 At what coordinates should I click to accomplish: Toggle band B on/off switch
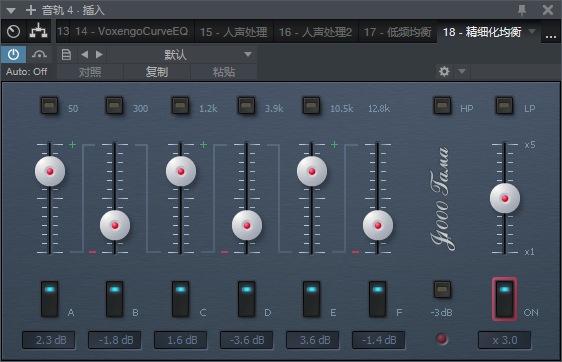click(x=115, y=299)
